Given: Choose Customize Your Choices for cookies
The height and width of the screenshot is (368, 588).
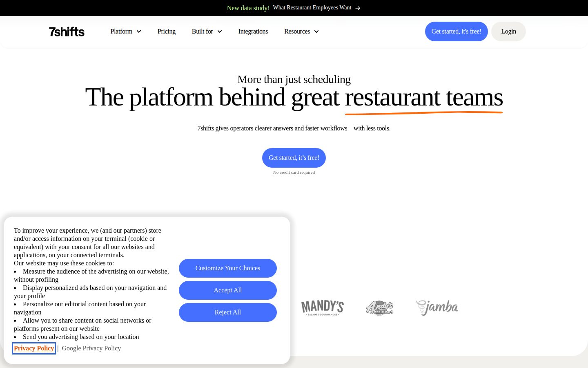Looking at the screenshot, I should 228,268.
